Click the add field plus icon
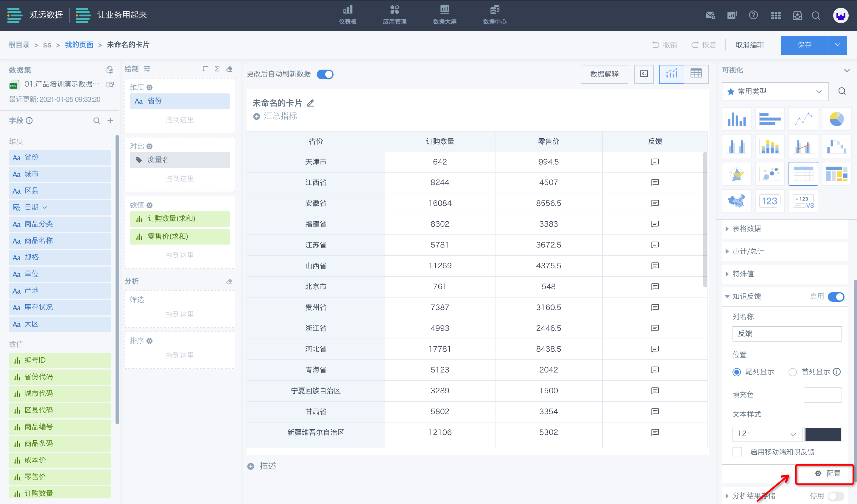The image size is (857, 504). [x=110, y=121]
